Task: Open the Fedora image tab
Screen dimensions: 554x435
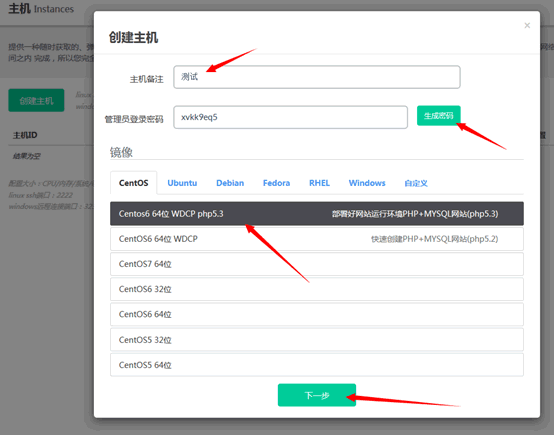Action: 276,183
